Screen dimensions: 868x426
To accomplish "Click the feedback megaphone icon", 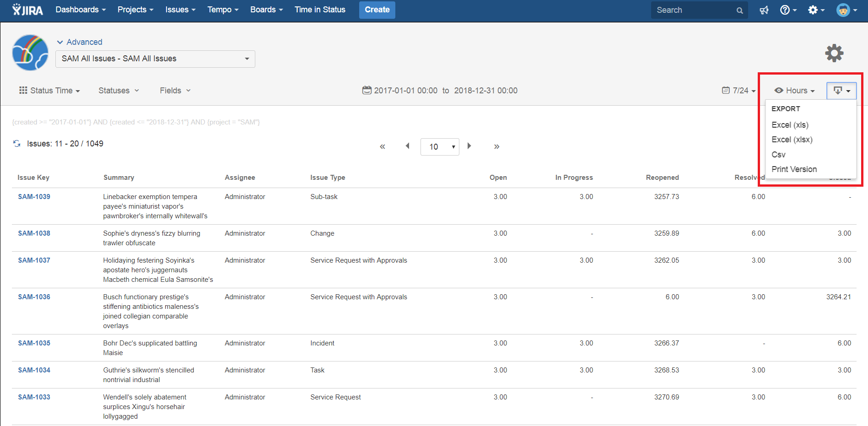I will (764, 10).
